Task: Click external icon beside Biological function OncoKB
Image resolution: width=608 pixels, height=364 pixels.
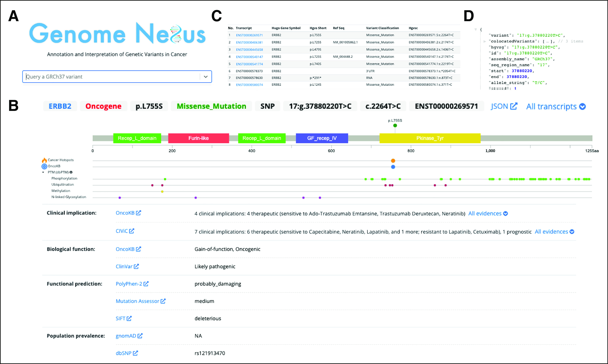Action: click(139, 249)
